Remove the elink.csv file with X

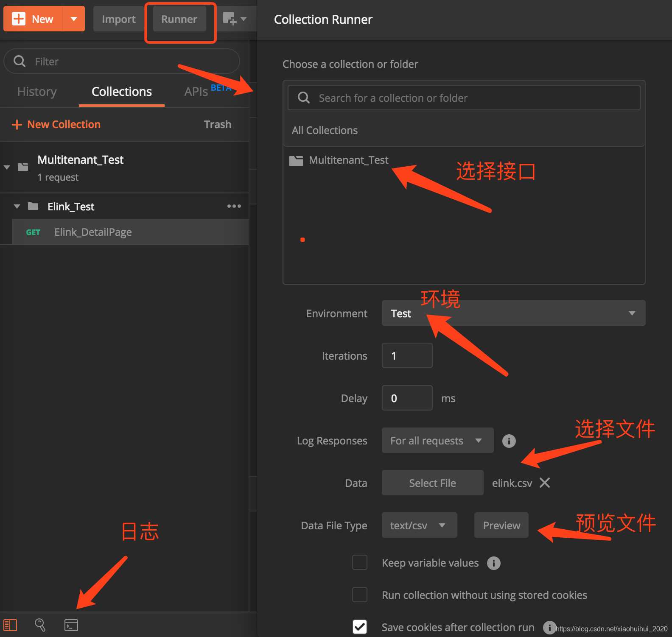click(x=545, y=483)
